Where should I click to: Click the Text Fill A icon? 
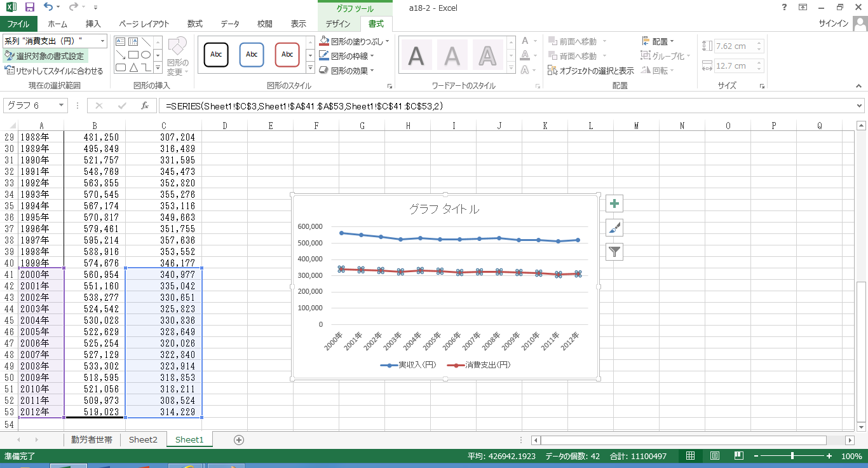[x=525, y=41]
